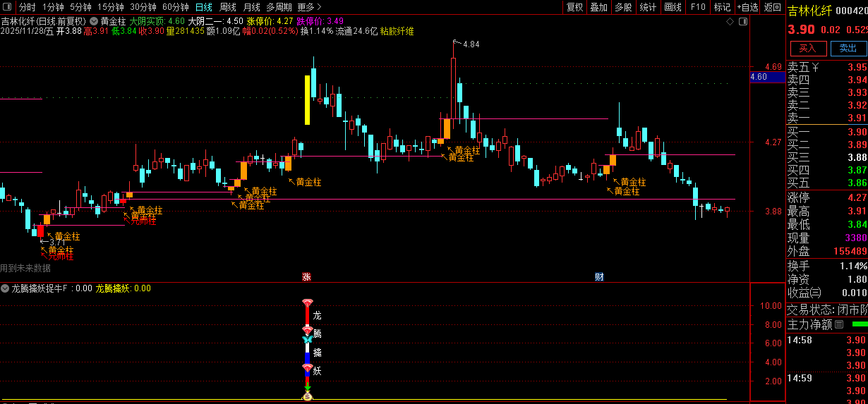The width and height of the screenshot is (868, 404).
Task: Click the 吉林化纤(日线.前复权) chart title
Action: (44, 21)
